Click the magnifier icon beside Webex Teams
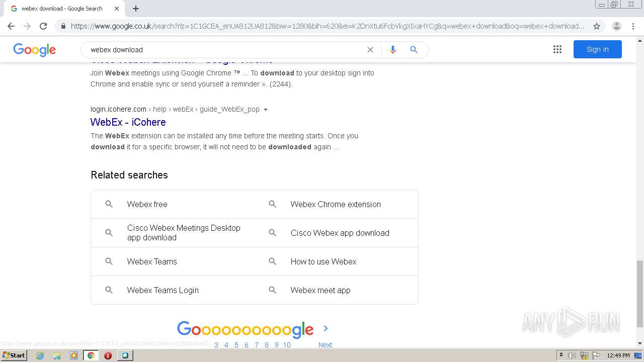Screen dimensions: 644x362 coord(109,261)
